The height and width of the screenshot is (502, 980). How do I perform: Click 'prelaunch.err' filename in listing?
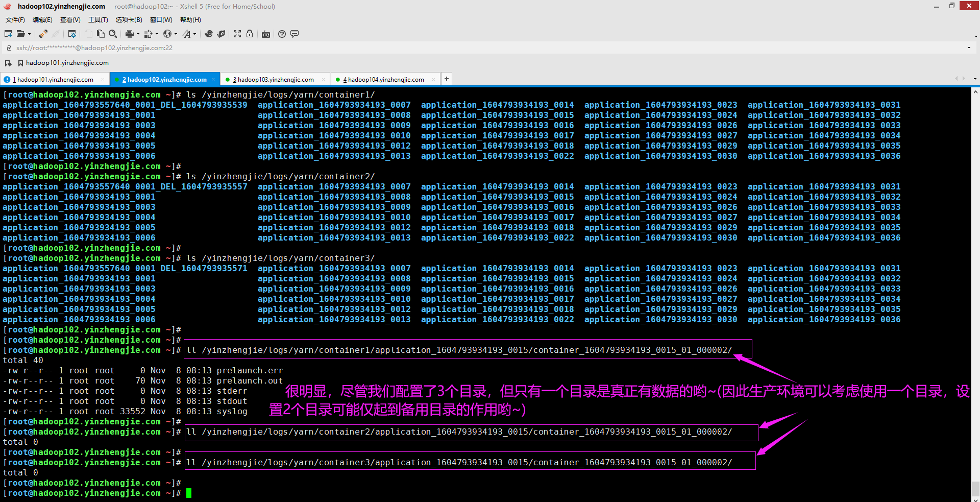(250, 370)
